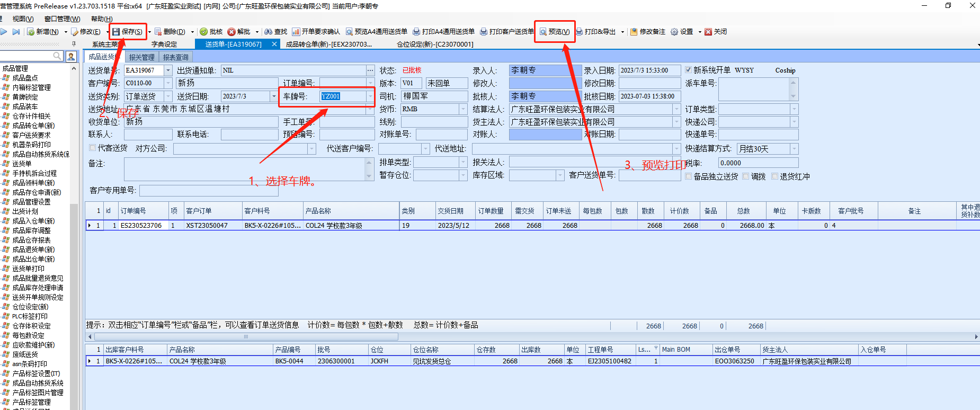The height and width of the screenshot is (410, 980).
Task: Click the 删除(D) delete icon
Action: click(x=158, y=32)
